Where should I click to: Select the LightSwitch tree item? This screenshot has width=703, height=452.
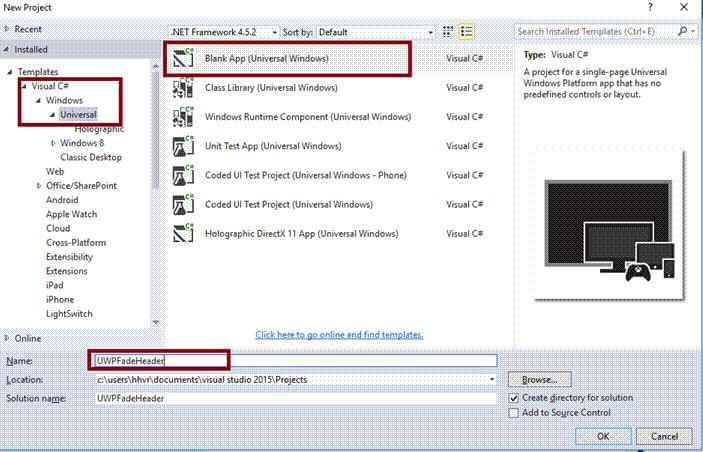69,314
